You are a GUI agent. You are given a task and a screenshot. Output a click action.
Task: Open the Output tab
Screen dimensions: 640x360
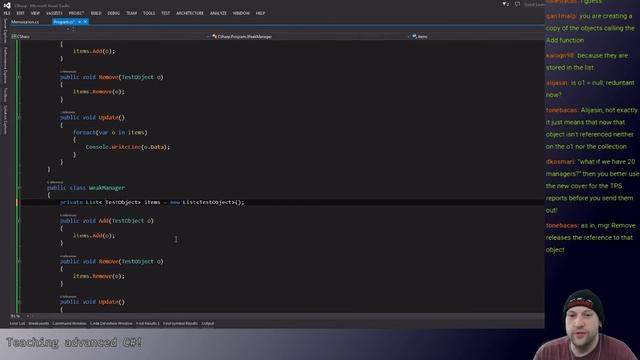pyautogui.click(x=208, y=324)
